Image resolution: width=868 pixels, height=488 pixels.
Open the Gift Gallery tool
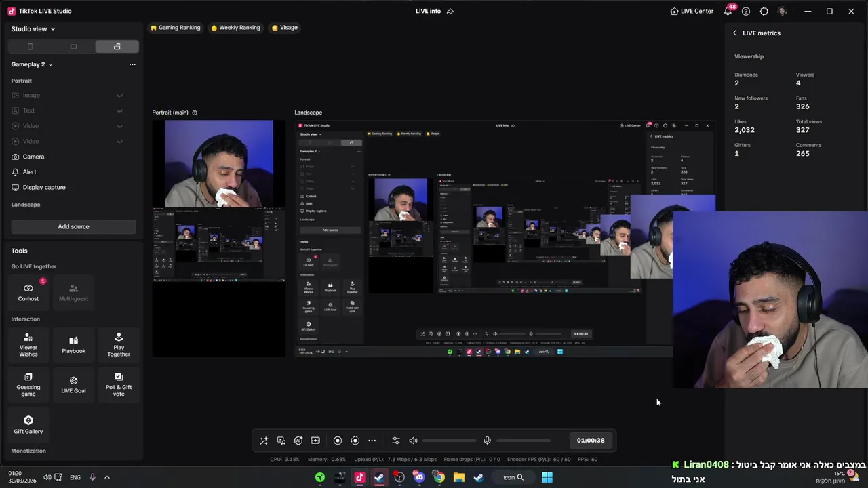click(x=28, y=425)
